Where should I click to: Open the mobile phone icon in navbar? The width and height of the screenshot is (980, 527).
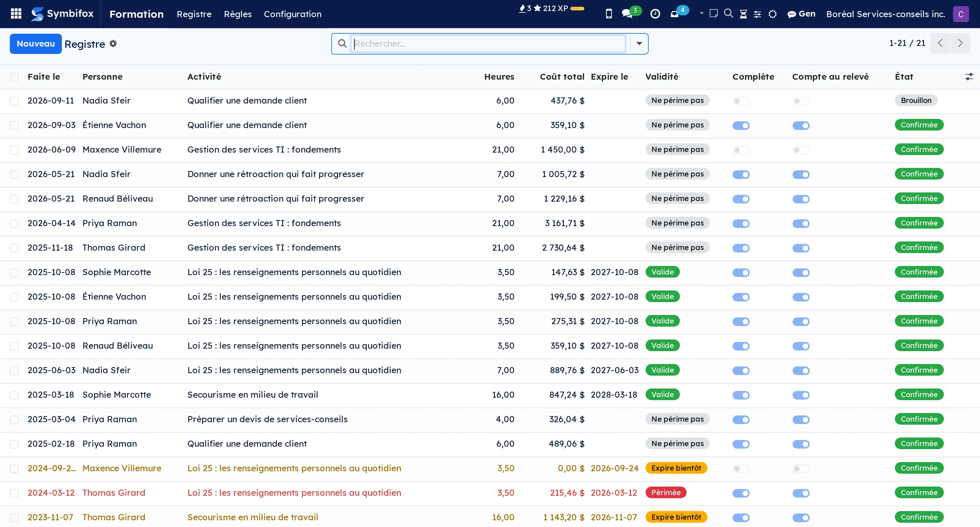coord(609,14)
